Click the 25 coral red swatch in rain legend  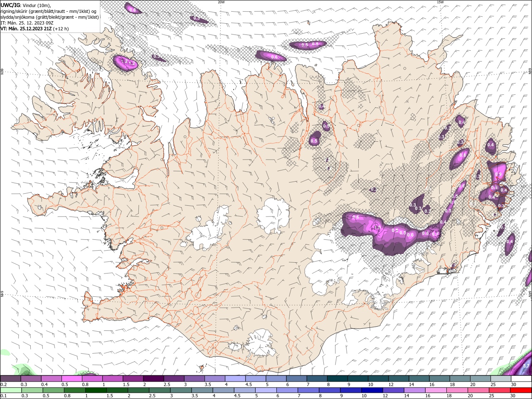pos(500,390)
